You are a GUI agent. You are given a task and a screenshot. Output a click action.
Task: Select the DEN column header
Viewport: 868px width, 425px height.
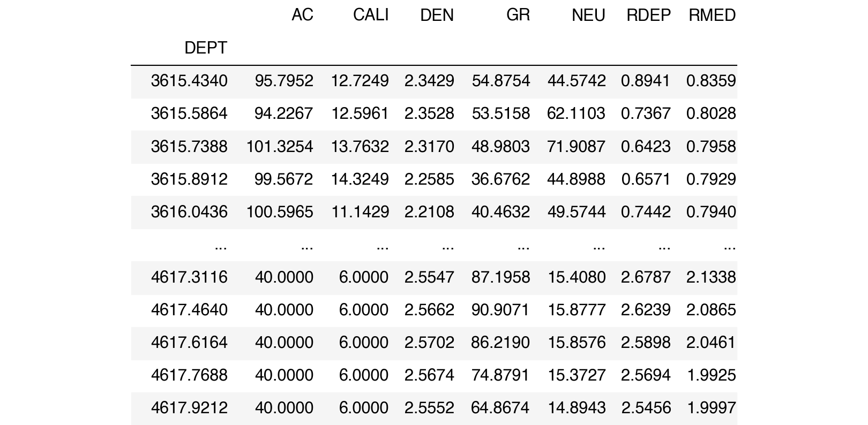click(x=437, y=15)
